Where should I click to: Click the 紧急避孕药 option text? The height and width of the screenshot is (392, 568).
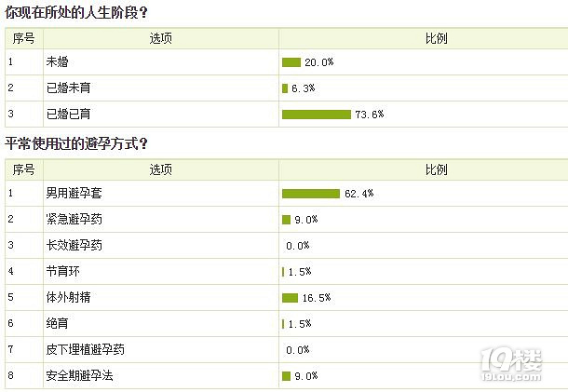click(74, 219)
